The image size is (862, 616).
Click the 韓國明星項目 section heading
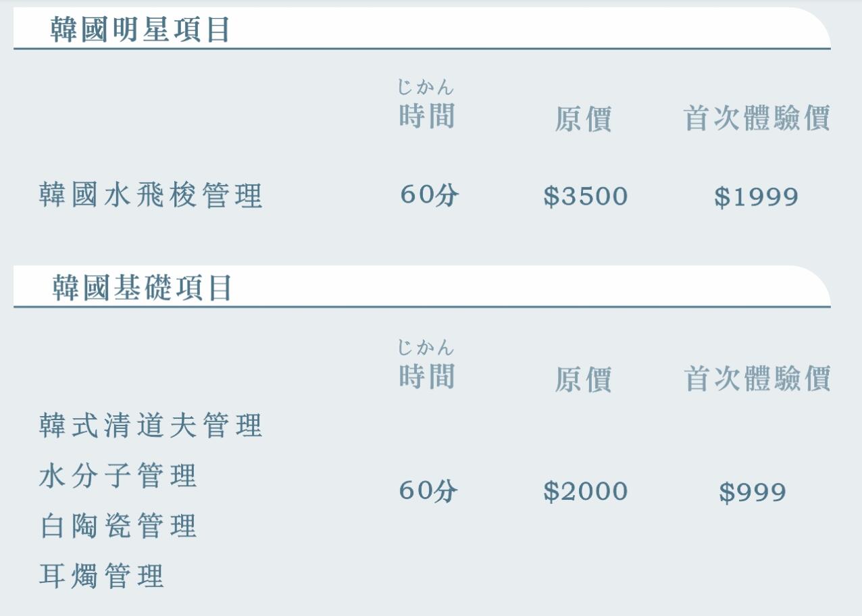click(x=141, y=30)
